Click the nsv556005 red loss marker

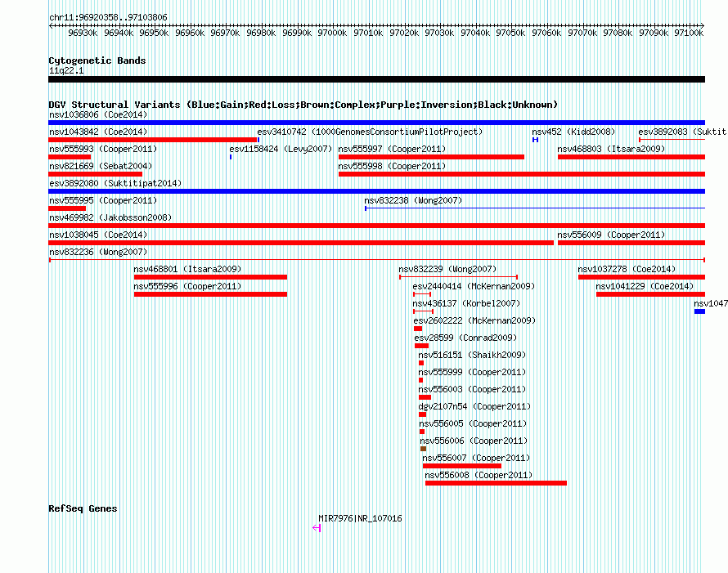(422, 432)
